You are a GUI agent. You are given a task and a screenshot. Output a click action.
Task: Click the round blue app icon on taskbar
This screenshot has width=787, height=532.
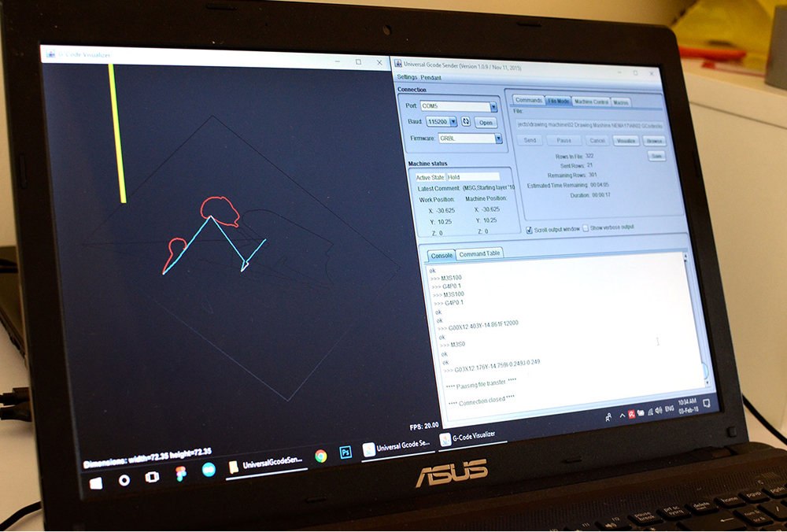pos(209,469)
